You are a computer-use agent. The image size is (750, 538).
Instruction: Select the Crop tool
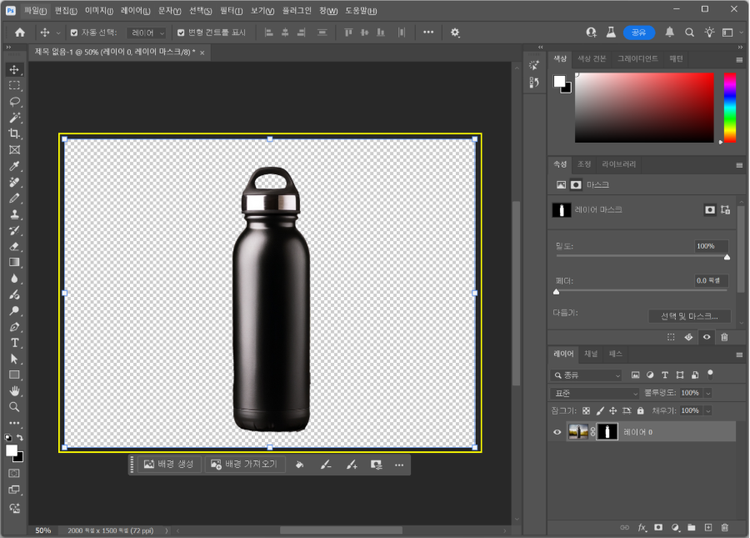point(15,134)
